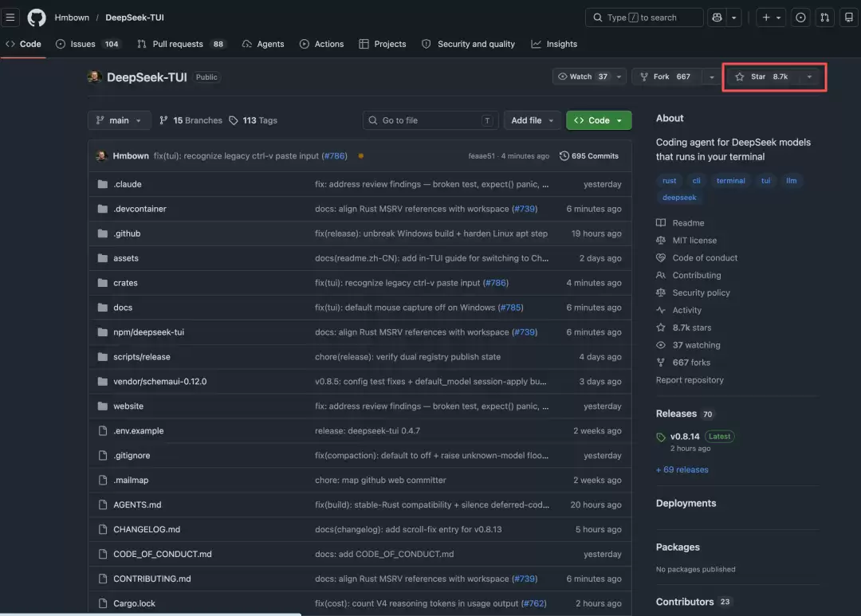Click the Type / to search box
861x616 pixels.
(x=644, y=18)
